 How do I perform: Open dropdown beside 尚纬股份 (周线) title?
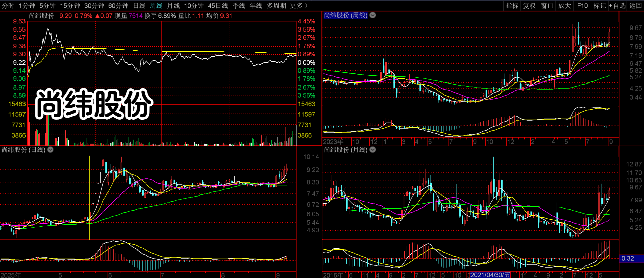[373, 15]
